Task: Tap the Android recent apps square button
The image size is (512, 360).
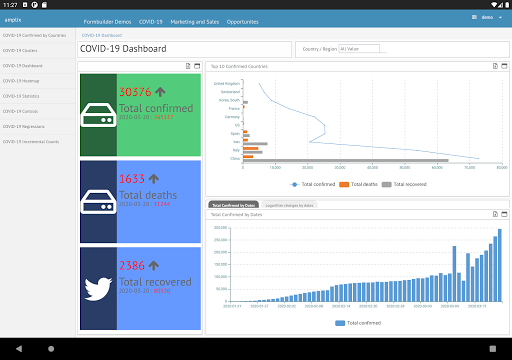Action: pos(493,349)
